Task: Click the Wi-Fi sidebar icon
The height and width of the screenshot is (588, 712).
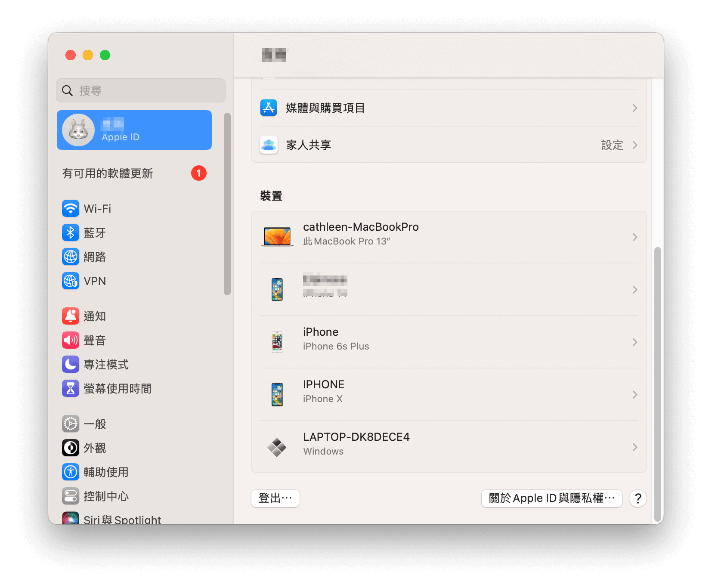Action: (x=71, y=209)
